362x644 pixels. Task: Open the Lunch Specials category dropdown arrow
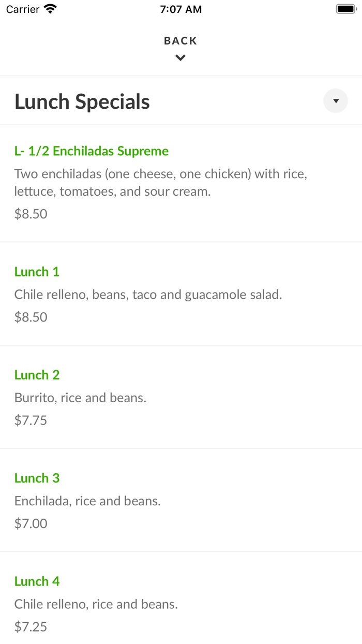(x=336, y=101)
